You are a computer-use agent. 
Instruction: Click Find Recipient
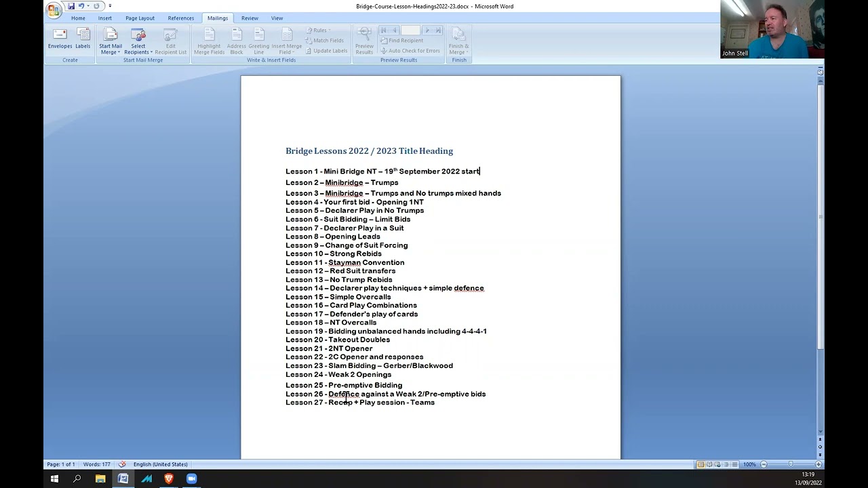pyautogui.click(x=401, y=41)
